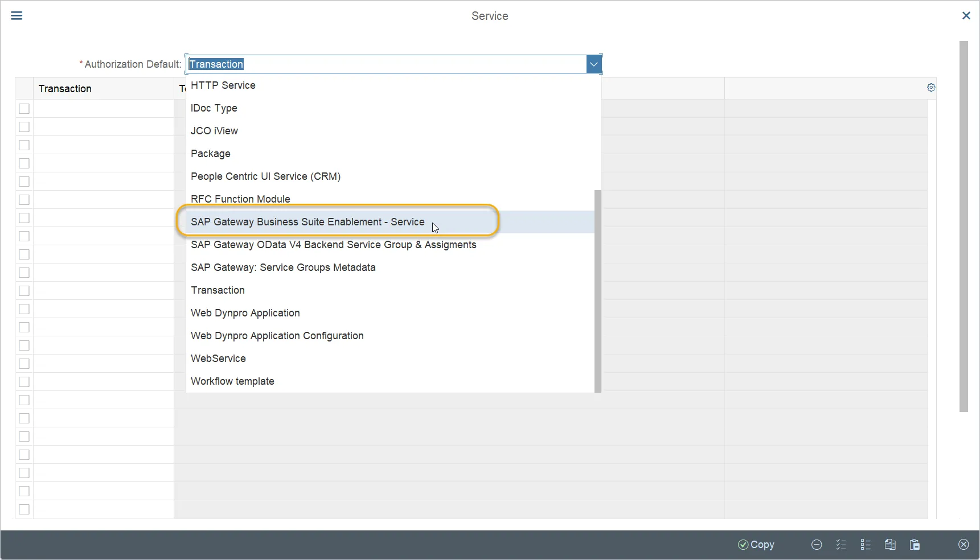Click the copy document icon
This screenshot has width=980, height=560.
point(890,545)
